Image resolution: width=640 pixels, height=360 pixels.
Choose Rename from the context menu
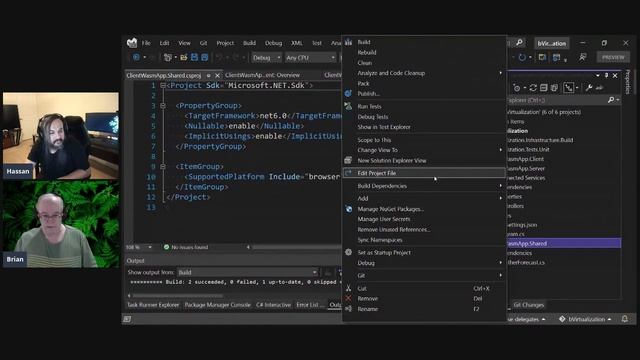tap(424, 309)
